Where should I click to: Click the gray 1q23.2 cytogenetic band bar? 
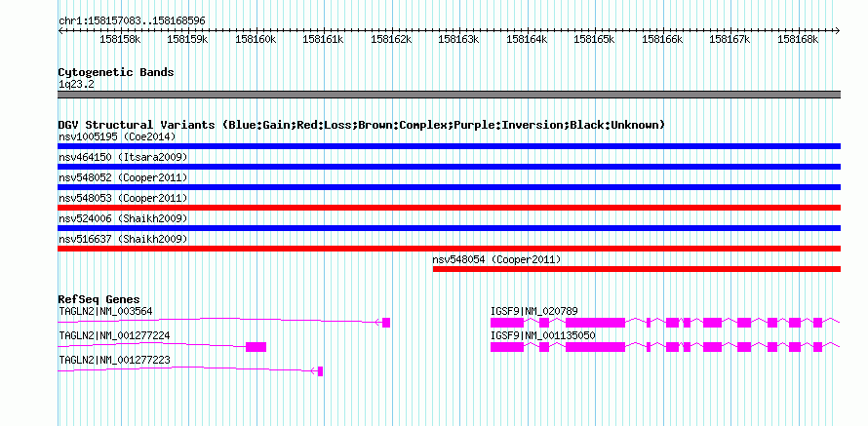(449, 95)
